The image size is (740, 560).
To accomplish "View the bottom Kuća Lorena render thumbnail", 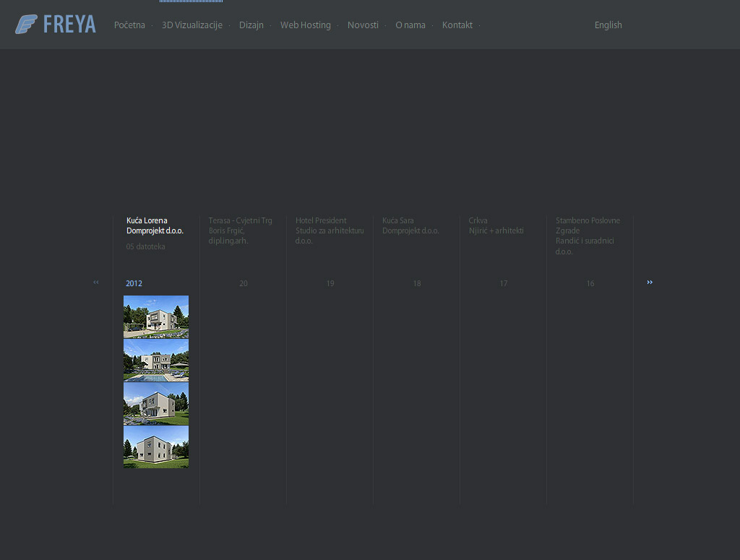I will coord(156,447).
